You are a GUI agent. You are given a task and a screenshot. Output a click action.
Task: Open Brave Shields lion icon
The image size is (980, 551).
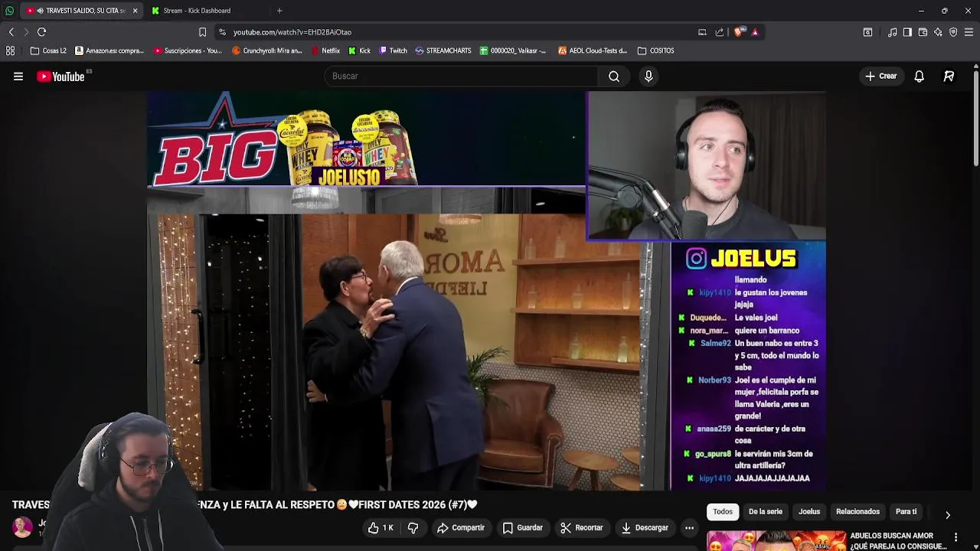(x=738, y=32)
